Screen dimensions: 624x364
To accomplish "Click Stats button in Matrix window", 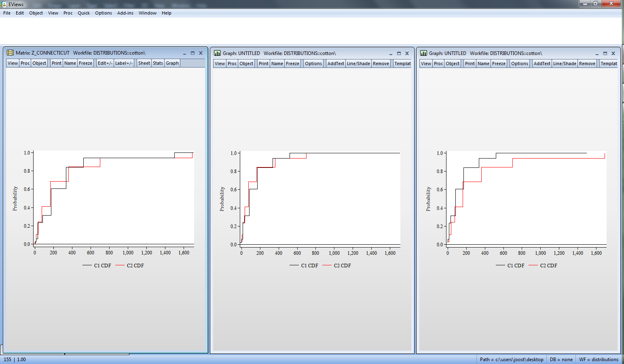I will pyautogui.click(x=158, y=63).
